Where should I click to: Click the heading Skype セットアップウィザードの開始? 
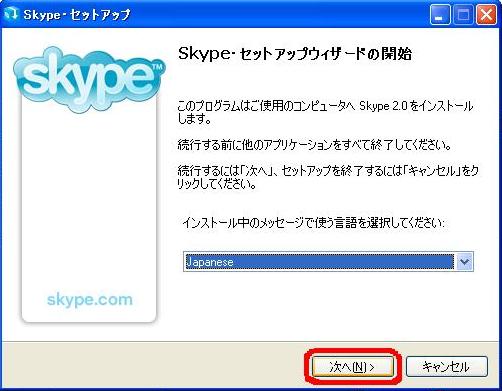(295, 54)
